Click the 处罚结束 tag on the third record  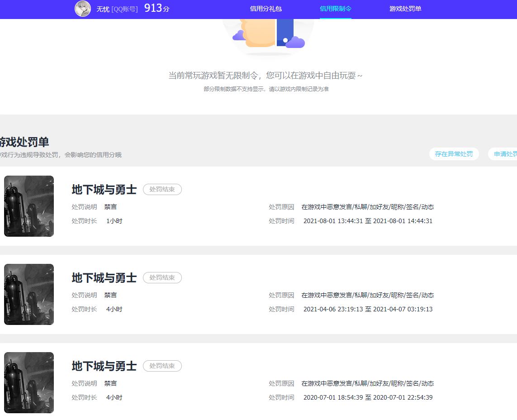[162, 366]
